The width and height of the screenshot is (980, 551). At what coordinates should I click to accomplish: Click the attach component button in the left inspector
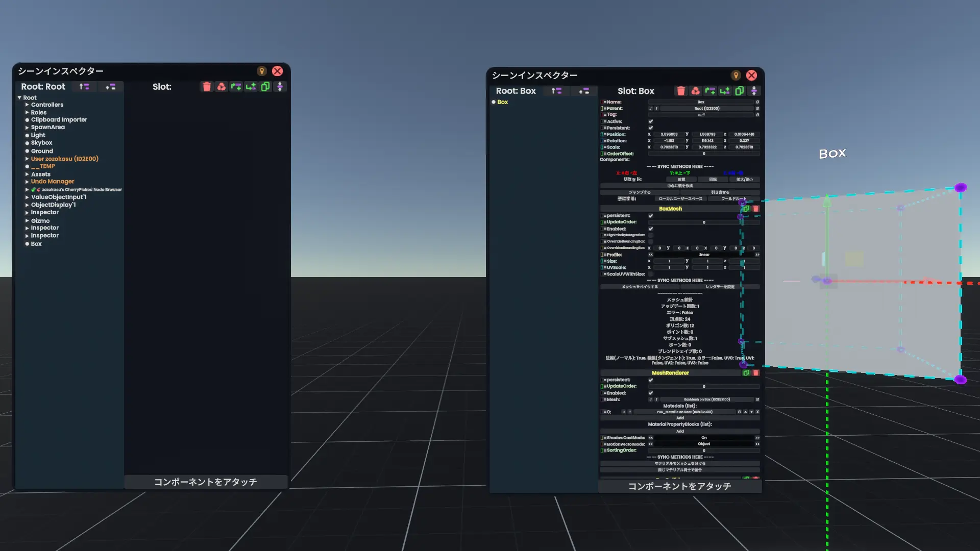pos(206,482)
